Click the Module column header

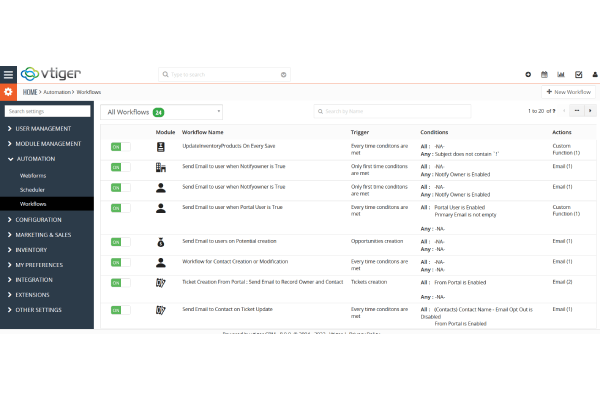point(165,132)
